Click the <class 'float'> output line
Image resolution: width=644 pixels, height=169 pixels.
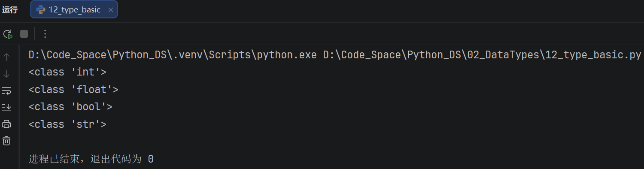pyautogui.click(x=73, y=90)
